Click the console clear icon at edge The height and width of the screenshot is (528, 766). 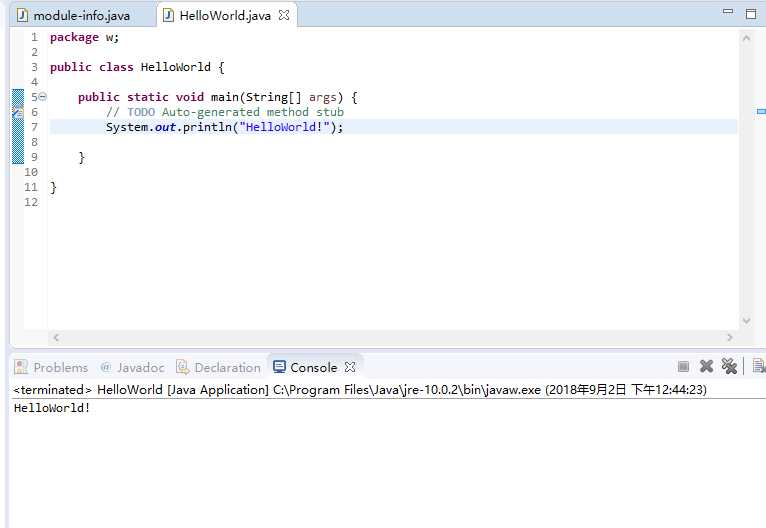(x=759, y=366)
